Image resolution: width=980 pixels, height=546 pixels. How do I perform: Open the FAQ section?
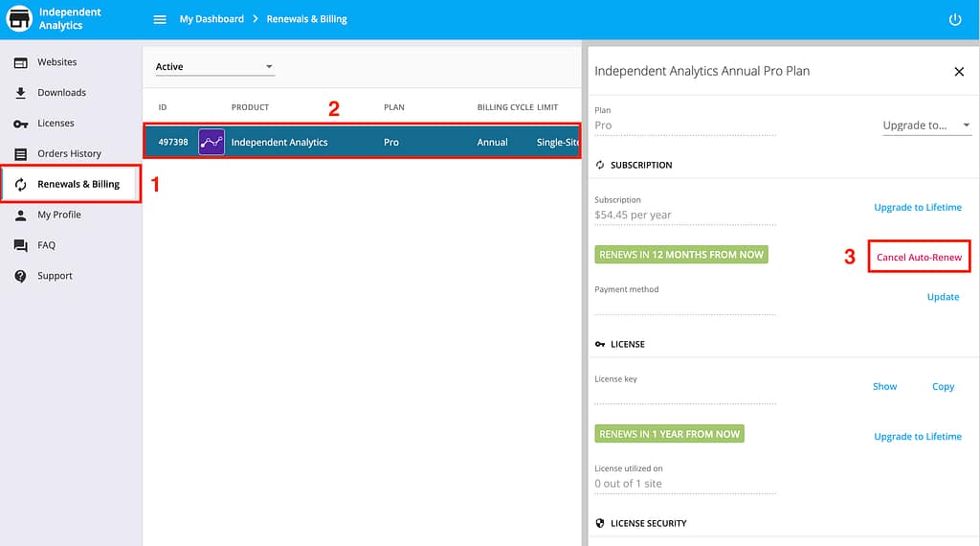46,245
